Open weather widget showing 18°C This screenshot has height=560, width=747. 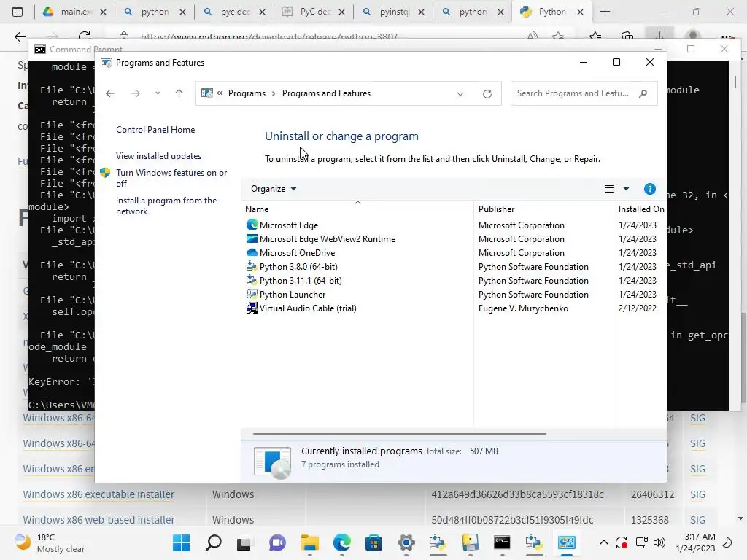[x=49, y=542]
